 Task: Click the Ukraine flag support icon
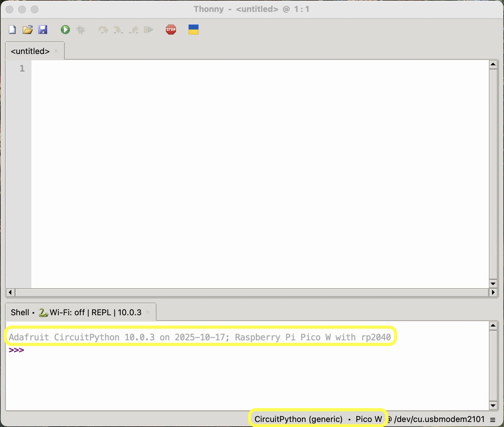(194, 30)
